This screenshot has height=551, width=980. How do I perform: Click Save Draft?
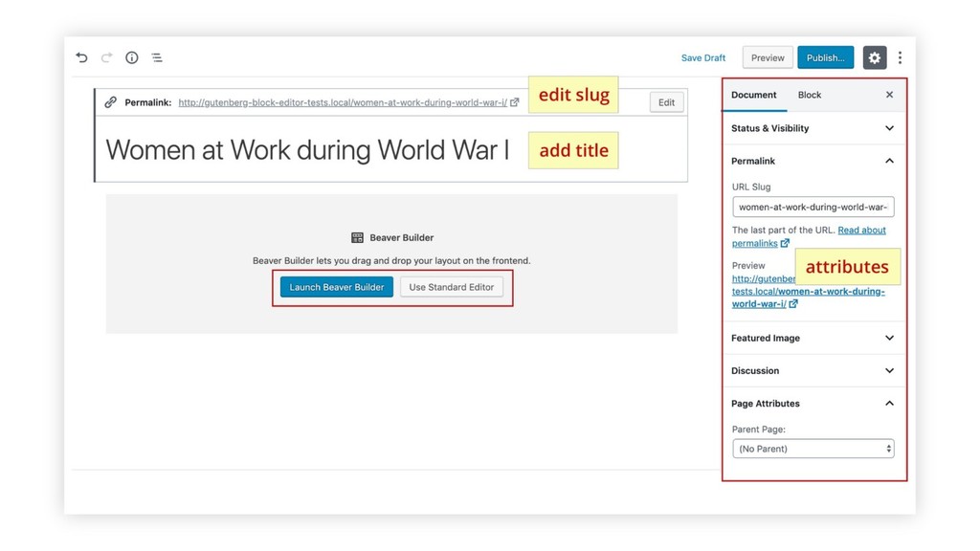tap(703, 57)
